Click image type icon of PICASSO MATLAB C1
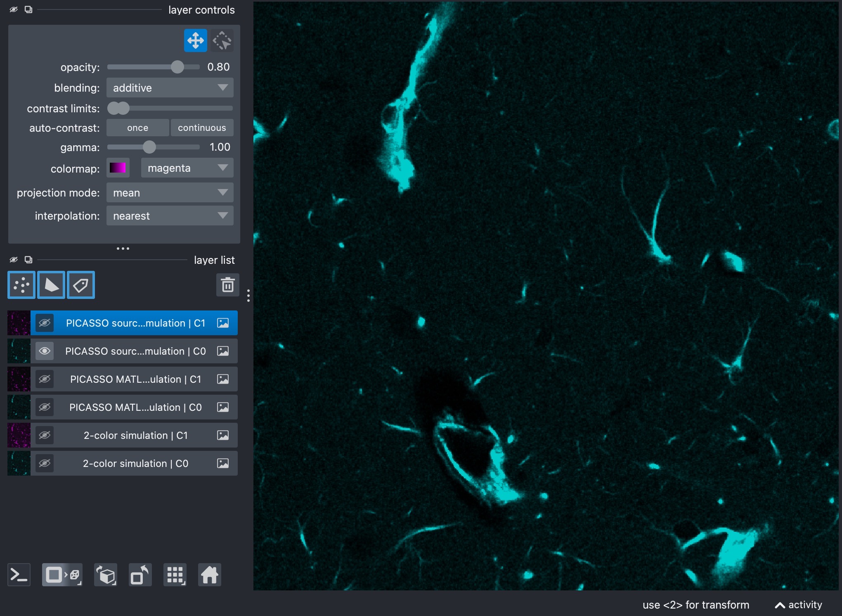842x616 pixels. click(x=223, y=379)
